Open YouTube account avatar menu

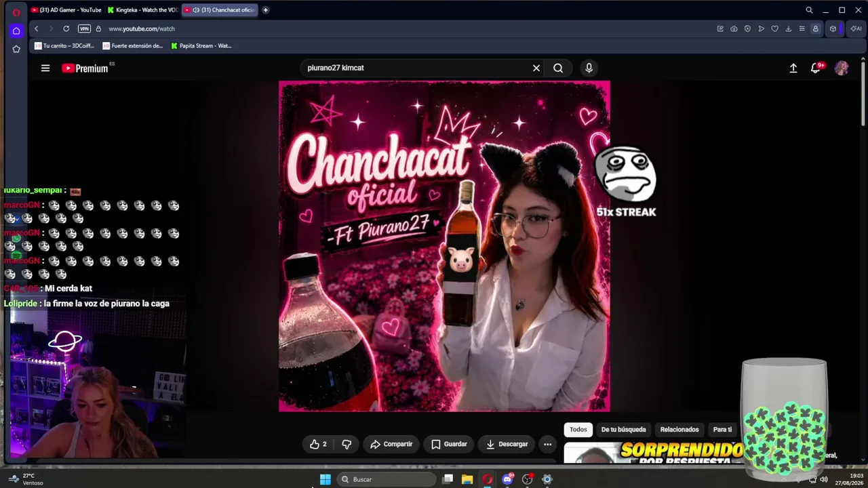[x=842, y=68]
